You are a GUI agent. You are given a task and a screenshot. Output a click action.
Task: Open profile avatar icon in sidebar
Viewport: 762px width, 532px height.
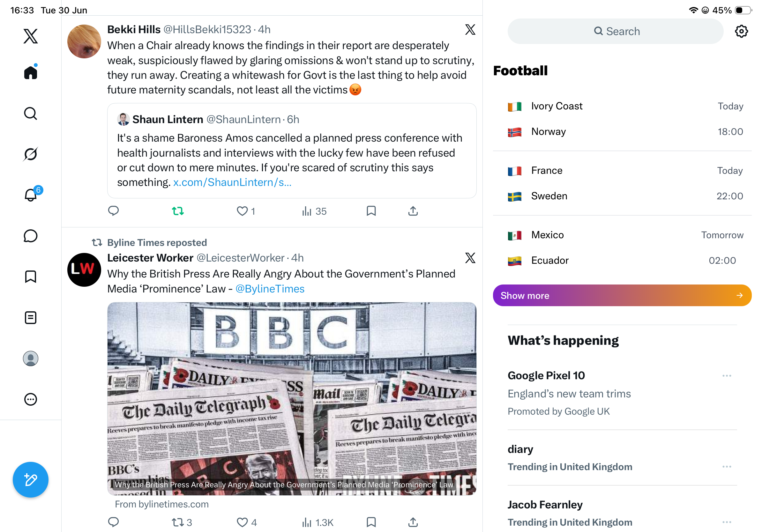pyautogui.click(x=31, y=358)
